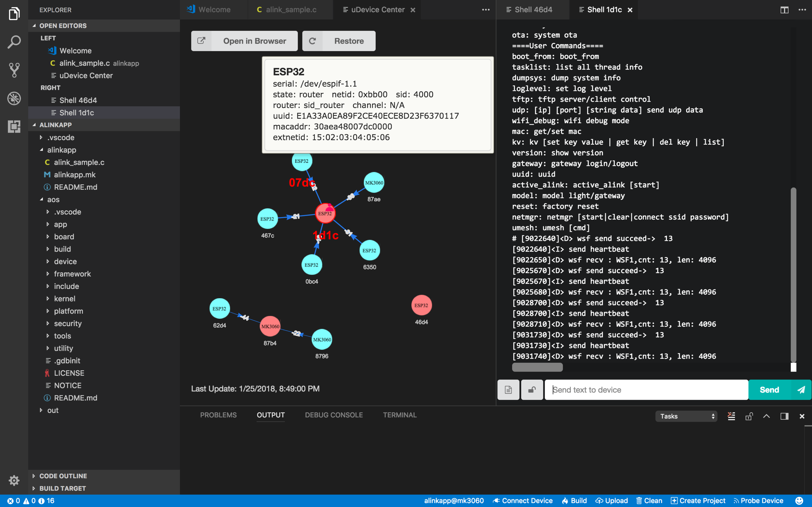Click the Open in Browser button
Viewport: 812px width, 507px height.
coord(244,41)
